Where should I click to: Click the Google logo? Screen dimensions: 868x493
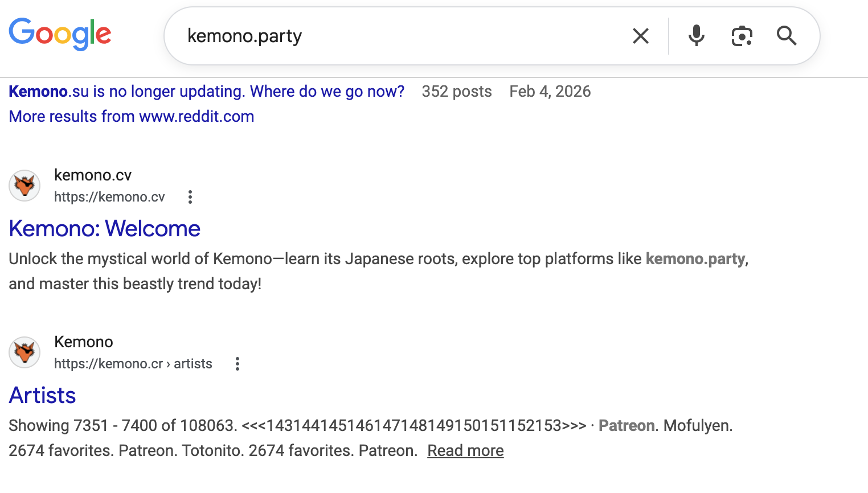60,34
